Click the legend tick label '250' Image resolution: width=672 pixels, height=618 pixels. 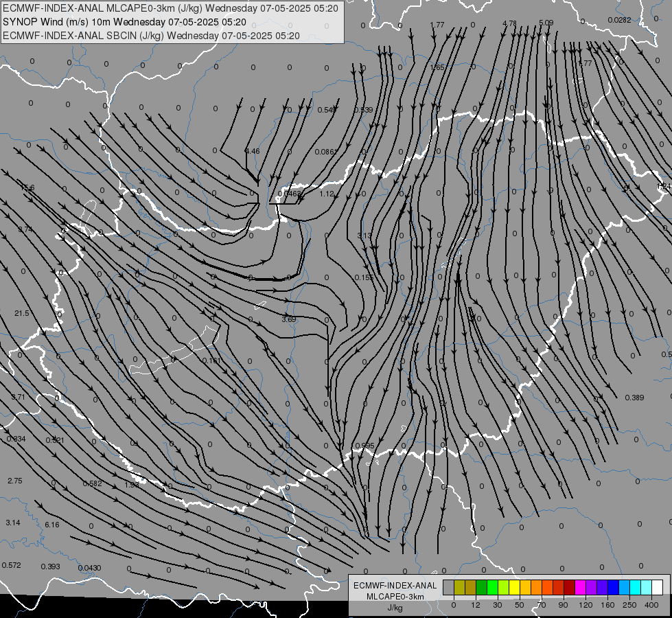(629, 605)
